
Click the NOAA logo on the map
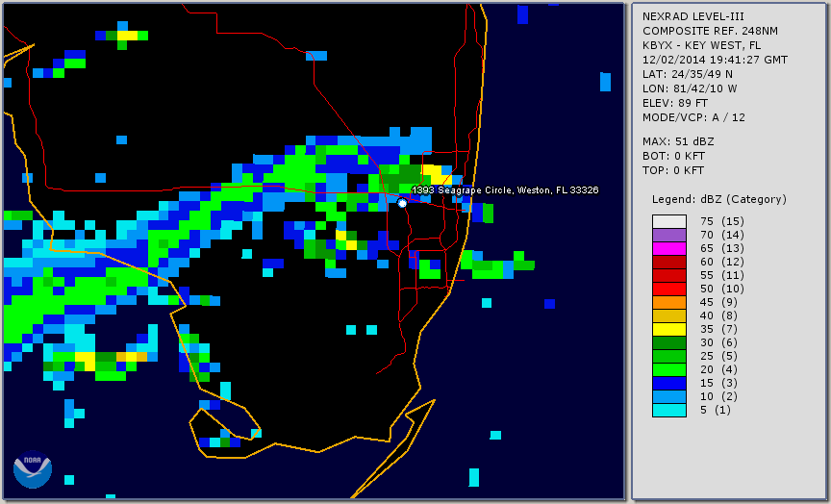[x=33, y=469]
